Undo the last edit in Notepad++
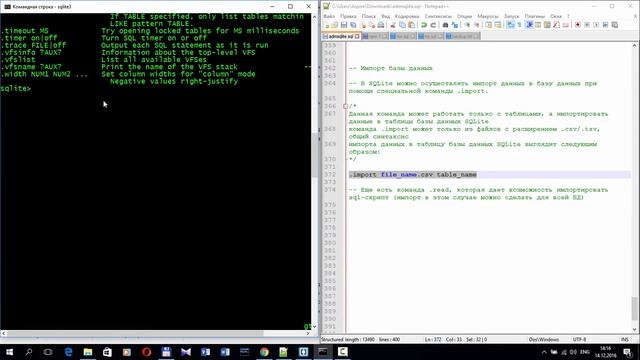This screenshot has width=640, height=360. [x=424, y=25]
